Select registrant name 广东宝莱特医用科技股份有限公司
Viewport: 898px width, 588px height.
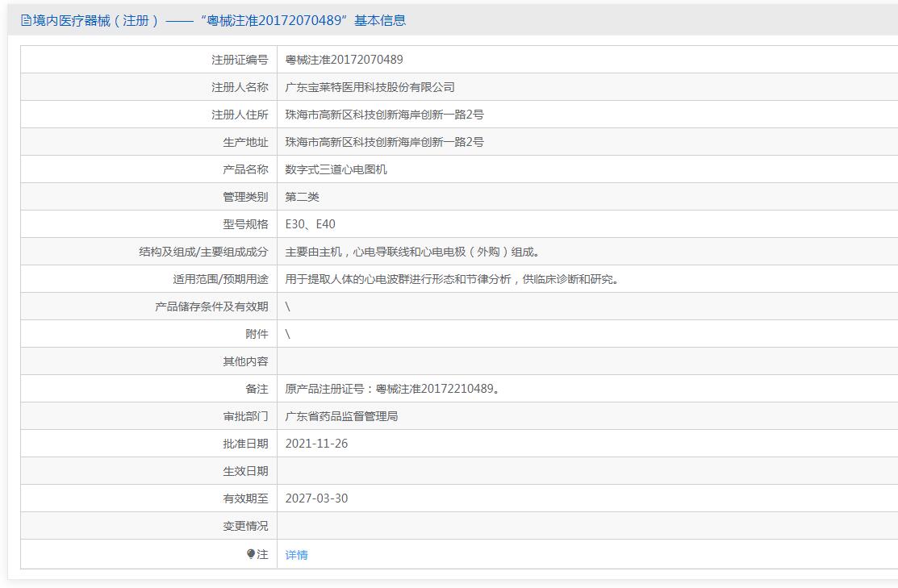pos(370,87)
